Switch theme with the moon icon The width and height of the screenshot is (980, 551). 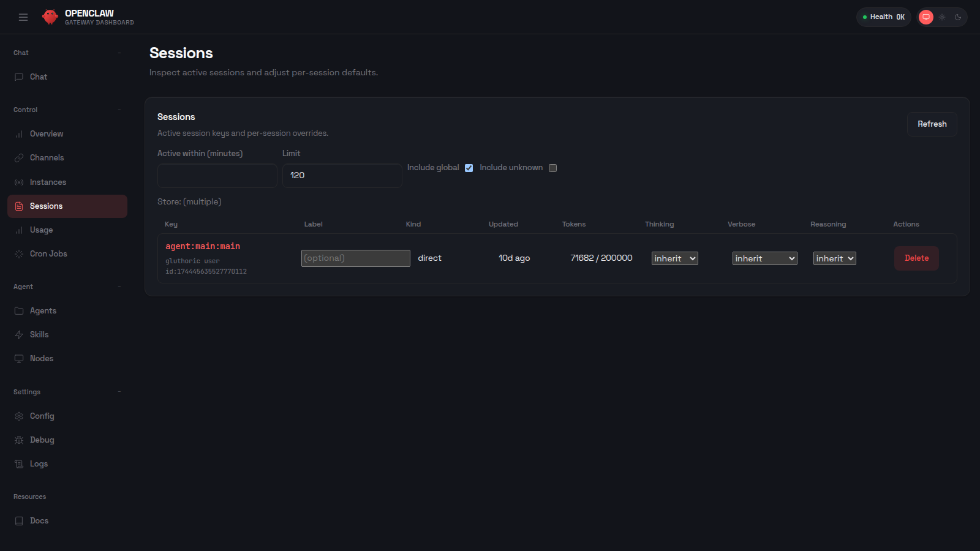tap(957, 17)
